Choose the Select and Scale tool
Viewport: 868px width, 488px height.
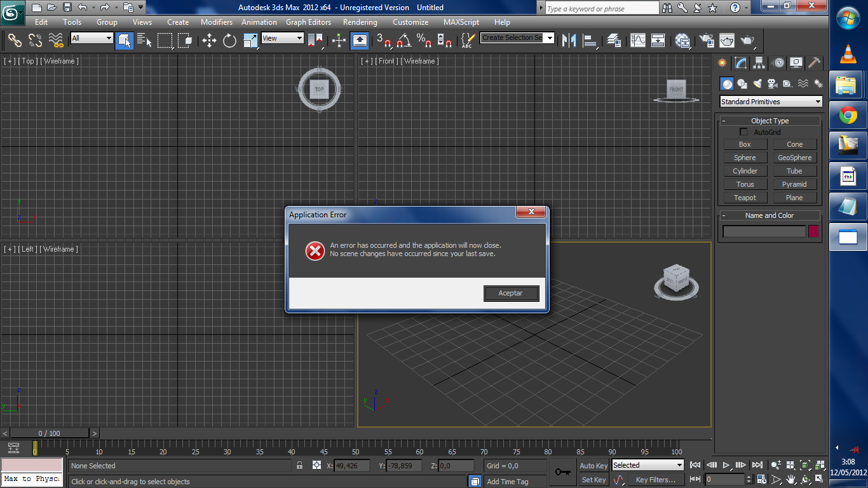pos(250,41)
